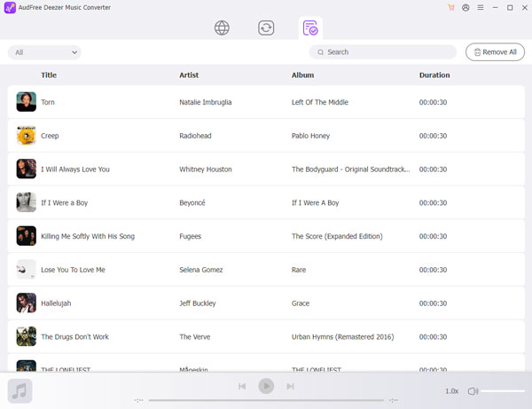This screenshot has width=532, height=409.
Task: Click the Album column header
Action: pyautogui.click(x=303, y=75)
